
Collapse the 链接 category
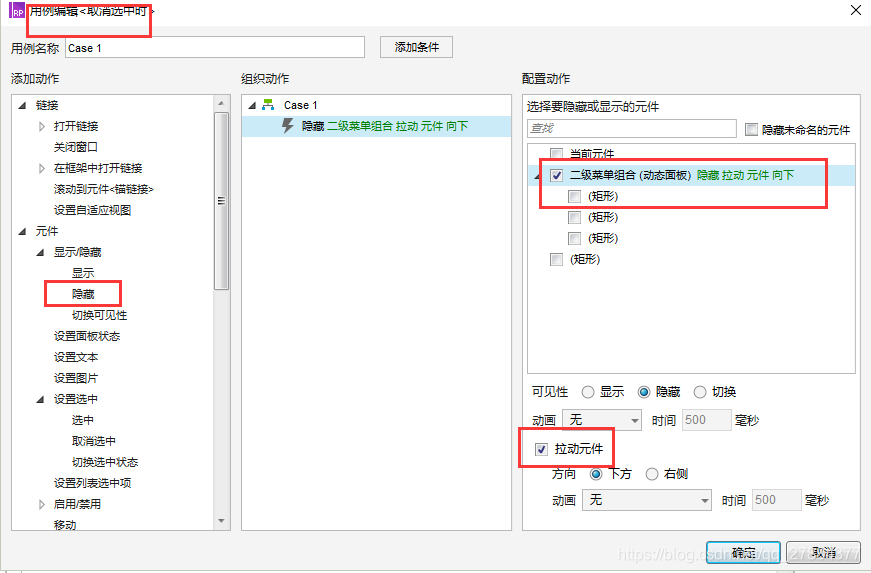[x=22, y=105]
